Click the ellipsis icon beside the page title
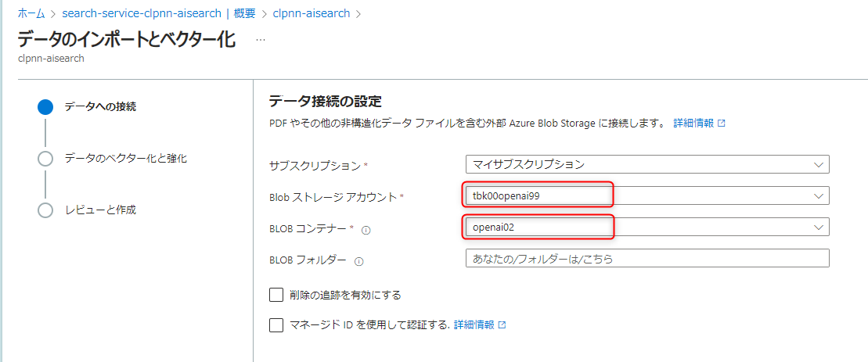 tap(261, 40)
